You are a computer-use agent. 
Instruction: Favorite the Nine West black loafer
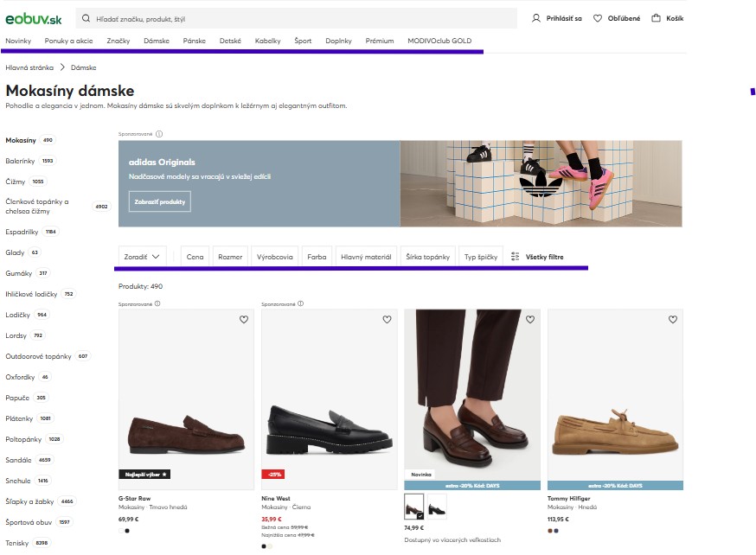click(x=387, y=319)
